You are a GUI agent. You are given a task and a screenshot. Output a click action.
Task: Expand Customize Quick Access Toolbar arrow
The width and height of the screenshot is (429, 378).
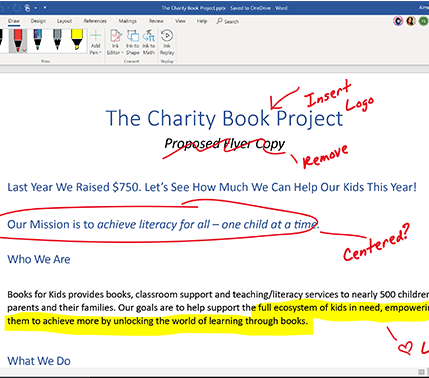point(45,8)
